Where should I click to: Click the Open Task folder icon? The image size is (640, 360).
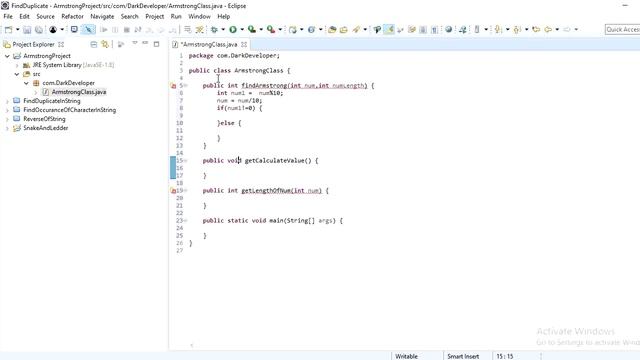(x=344, y=29)
